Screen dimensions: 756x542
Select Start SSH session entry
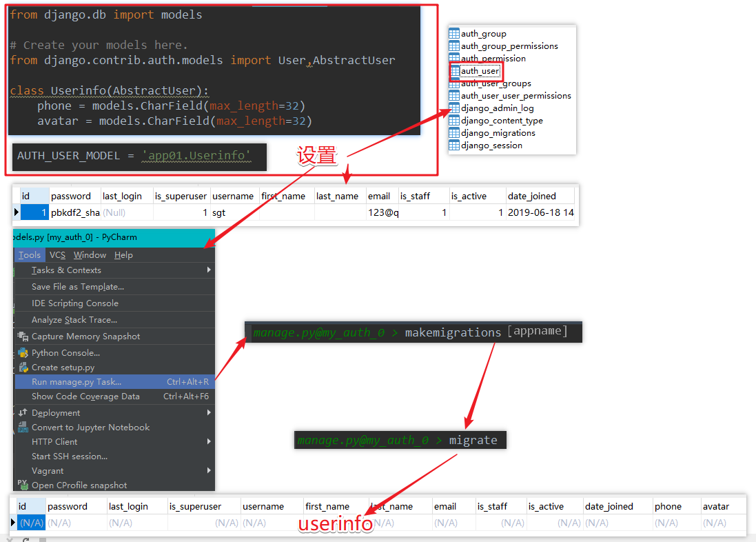tap(115, 456)
